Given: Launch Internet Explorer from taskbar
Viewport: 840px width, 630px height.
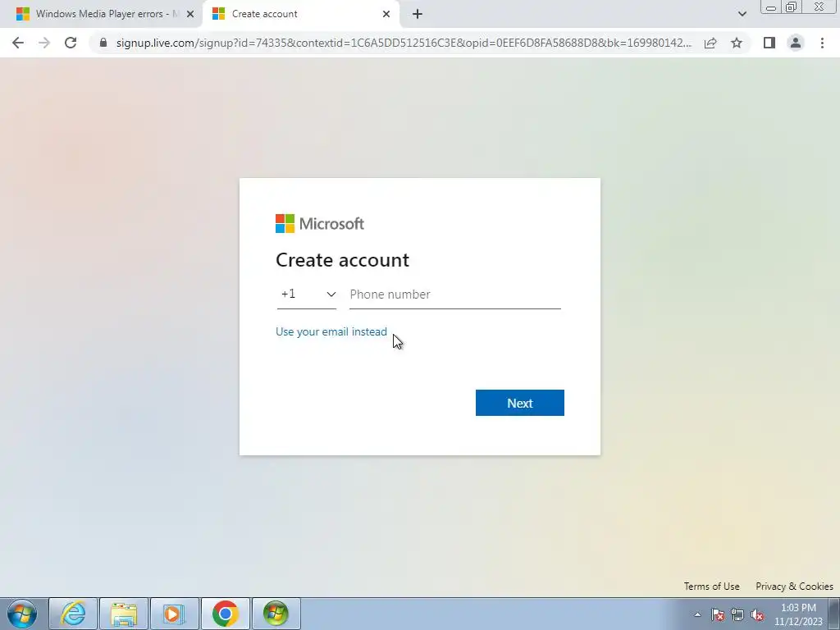Looking at the screenshot, I should 73,614.
